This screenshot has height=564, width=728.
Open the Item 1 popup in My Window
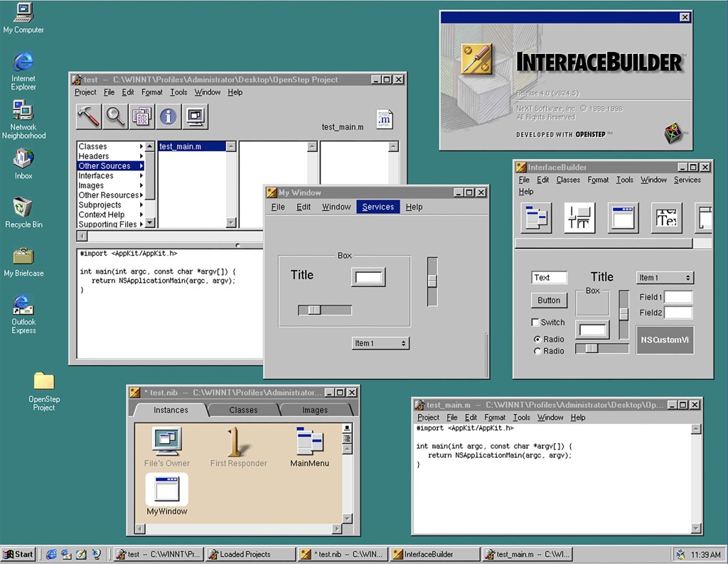click(380, 343)
